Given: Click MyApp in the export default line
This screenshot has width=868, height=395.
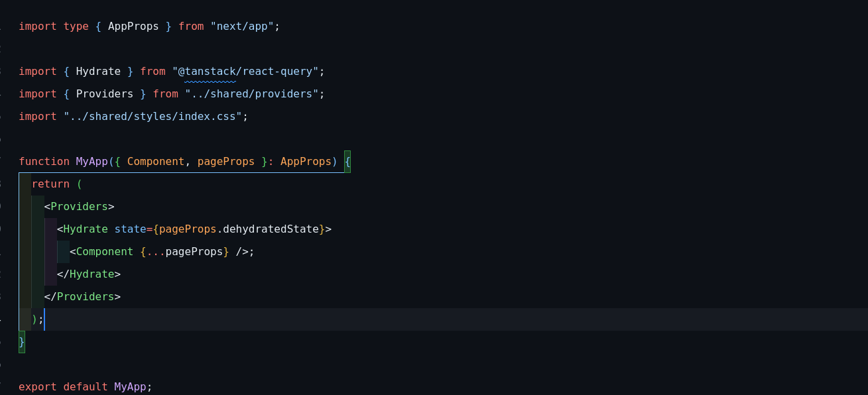Looking at the screenshot, I should [130, 387].
